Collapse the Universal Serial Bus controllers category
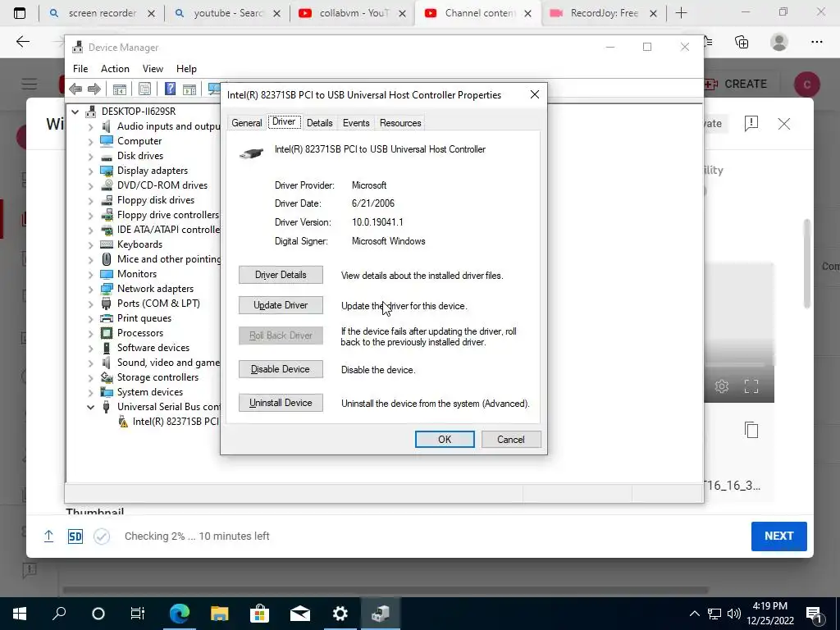840x630 pixels. coord(90,408)
